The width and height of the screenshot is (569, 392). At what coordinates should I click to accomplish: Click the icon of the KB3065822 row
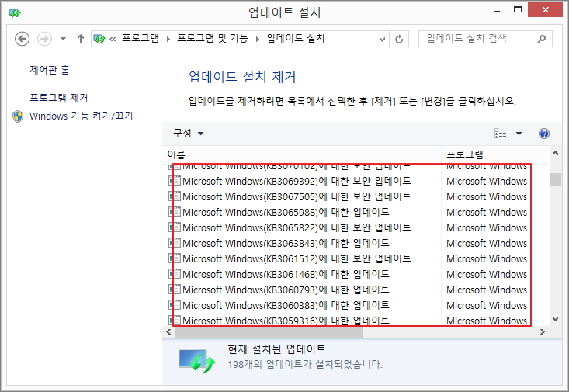pyautogui.click(x=175, y=227)
